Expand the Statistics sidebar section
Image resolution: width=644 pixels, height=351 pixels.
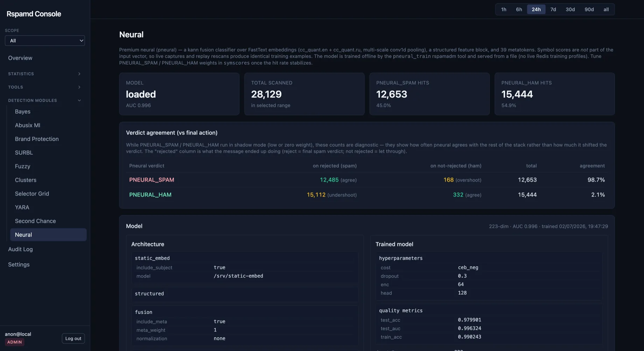point(45,74)
